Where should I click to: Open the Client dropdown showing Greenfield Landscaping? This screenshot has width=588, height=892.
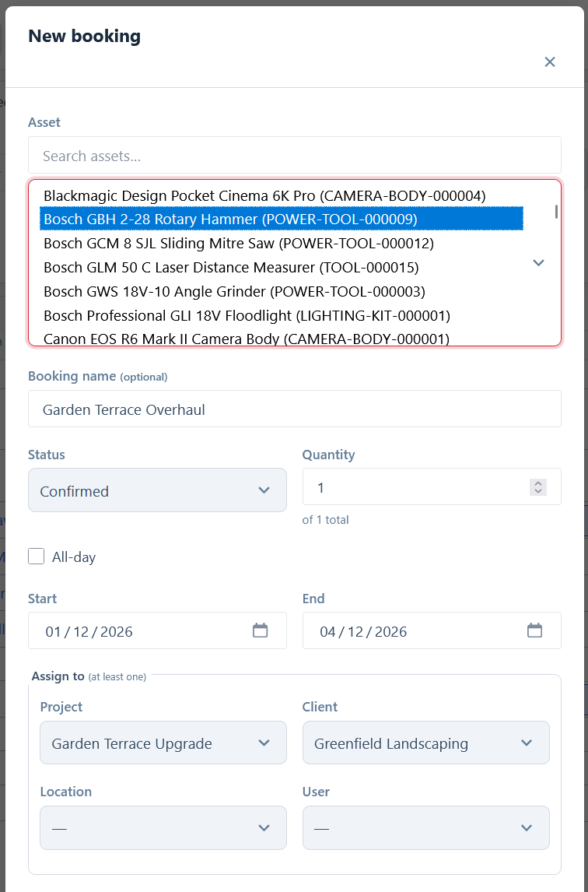(426, 743)
